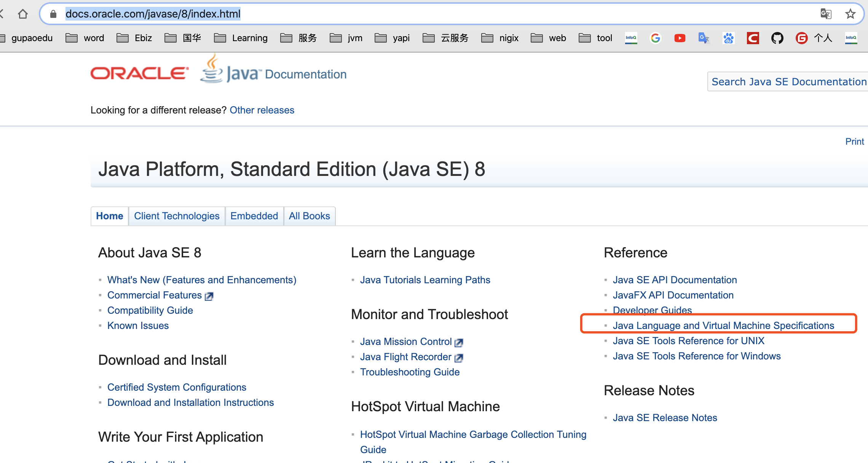Open the gupaoedu bookmark folder
868x463 pixels.
[26, 38]
